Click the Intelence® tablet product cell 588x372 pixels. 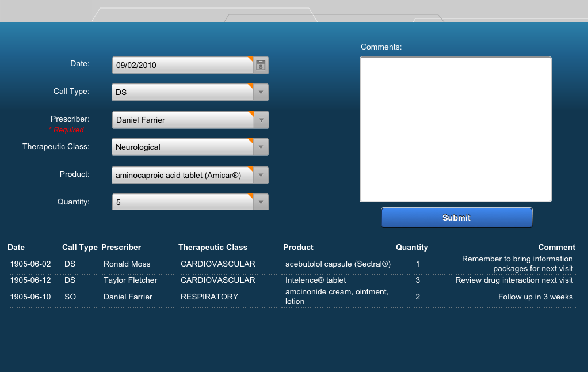click(x=316, y=280)
